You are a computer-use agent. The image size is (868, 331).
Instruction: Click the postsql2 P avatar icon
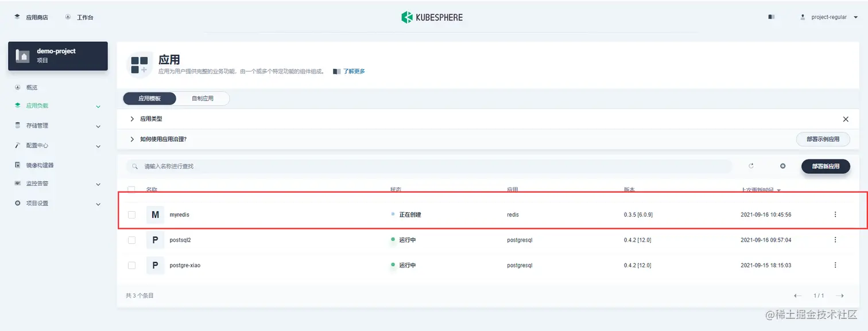click(155, 240)
